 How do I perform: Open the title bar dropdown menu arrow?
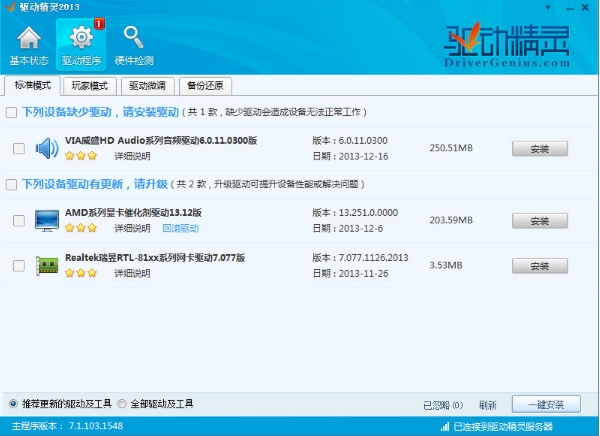pyautogui.click(x=548, y=7)
